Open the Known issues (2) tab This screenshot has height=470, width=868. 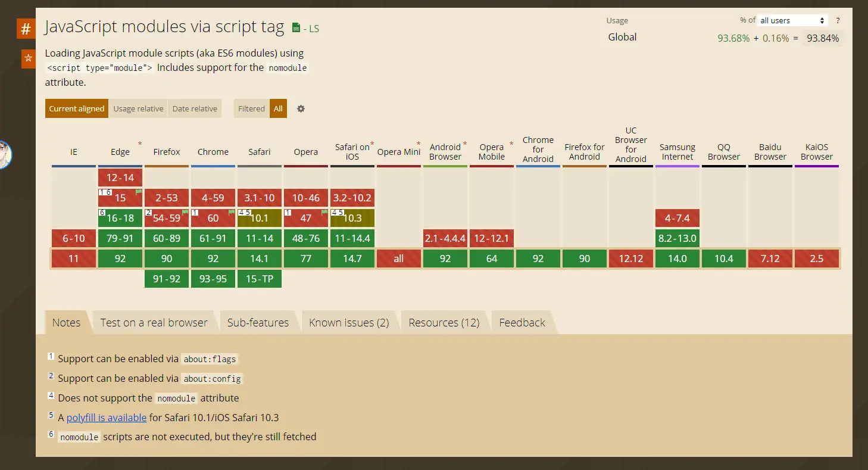point(349,322)
